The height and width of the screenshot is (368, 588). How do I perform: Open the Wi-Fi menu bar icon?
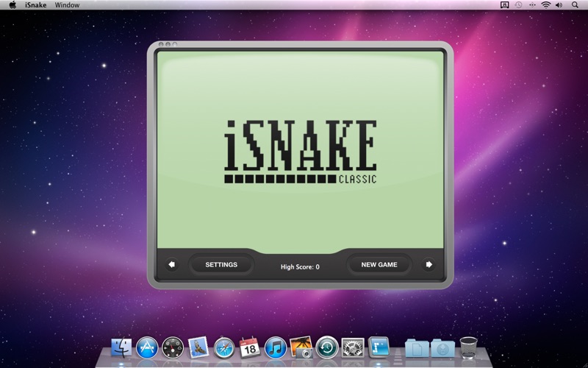click(546, 5)
